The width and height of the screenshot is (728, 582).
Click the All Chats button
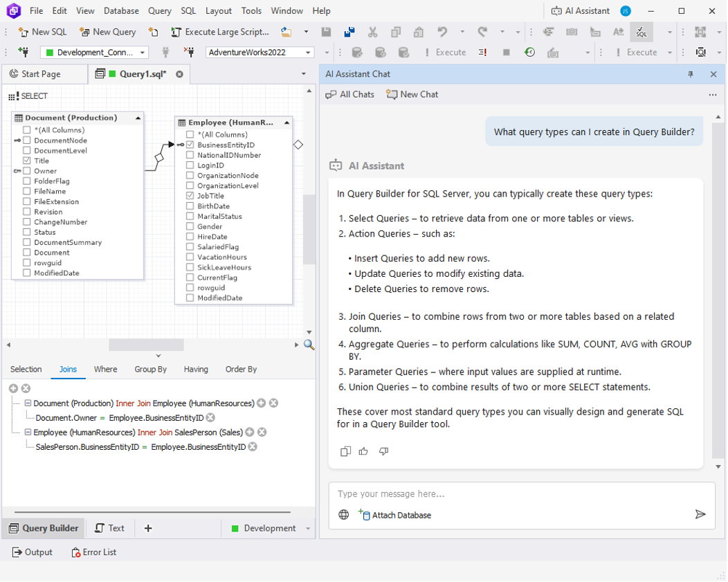pos(350,95)
